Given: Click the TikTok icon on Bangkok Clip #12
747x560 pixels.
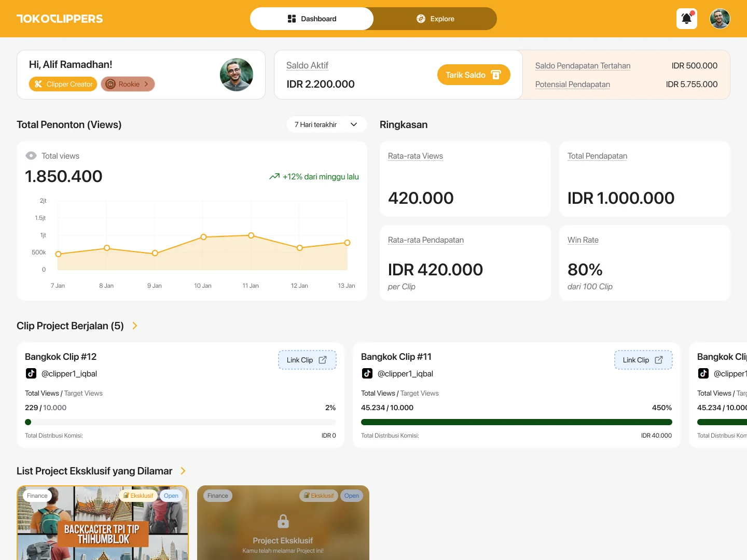Looking at the screenshot, I should (x=31, y=373).
